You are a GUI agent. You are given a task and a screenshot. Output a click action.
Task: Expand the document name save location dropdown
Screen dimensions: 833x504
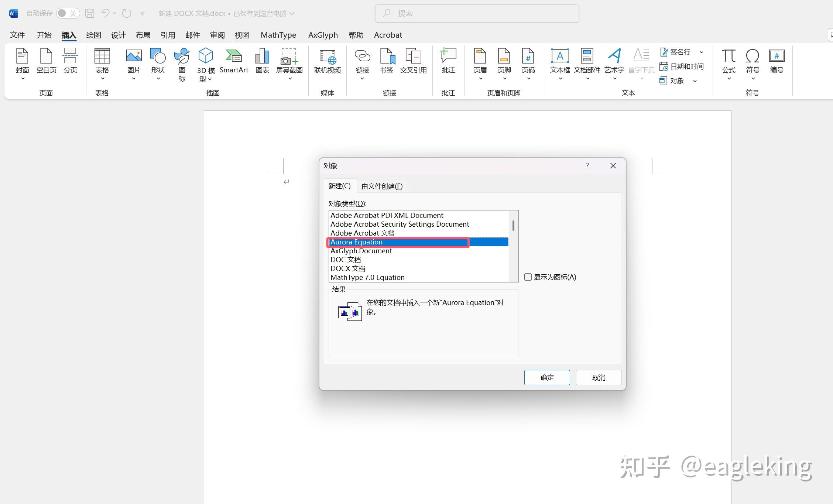coord(292,13)
